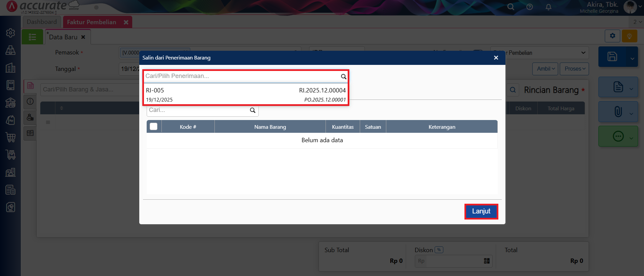This screenshot has height=276, width=644.
Task: Click the blue save diskette icon
Action: pyautogui.click(x=612, y=56)
